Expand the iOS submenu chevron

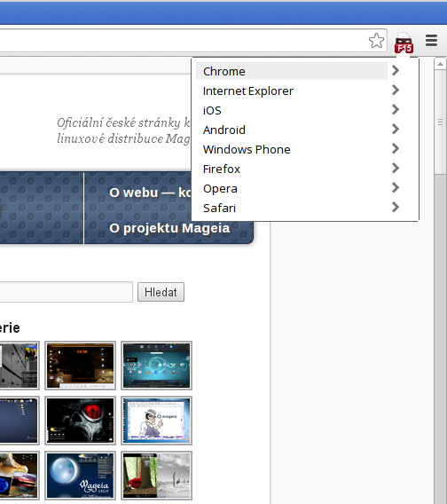[396, 110]
